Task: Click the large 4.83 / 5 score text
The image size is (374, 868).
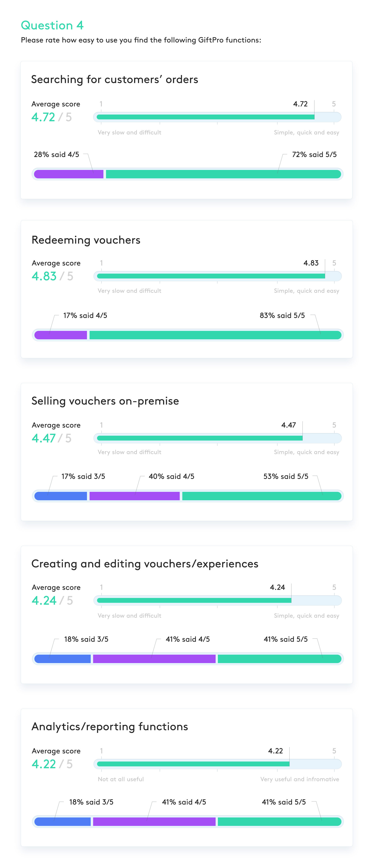Action: 52,276
